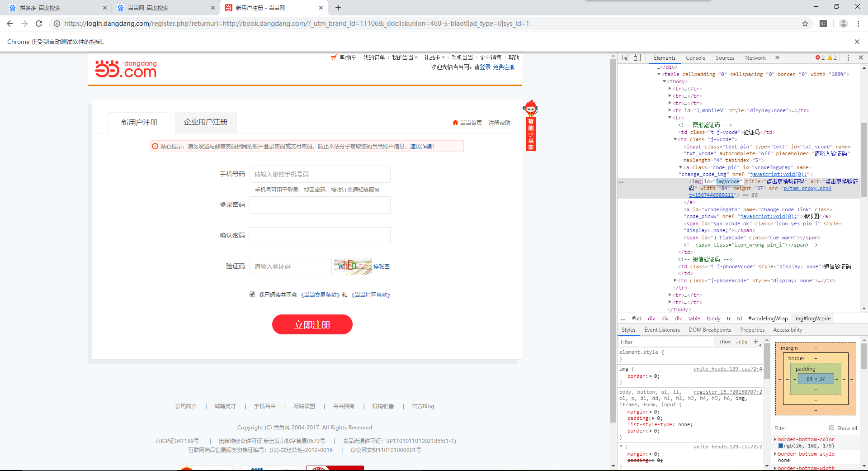Open the Event Listeners tab
The height and width of the screenshot is (471, 868).
(662, 330)
